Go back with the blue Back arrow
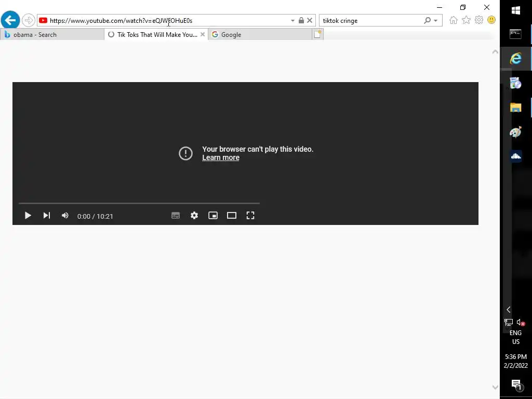Image resolution: width=532 pixels, height=399 pixels. pos(10,20)
